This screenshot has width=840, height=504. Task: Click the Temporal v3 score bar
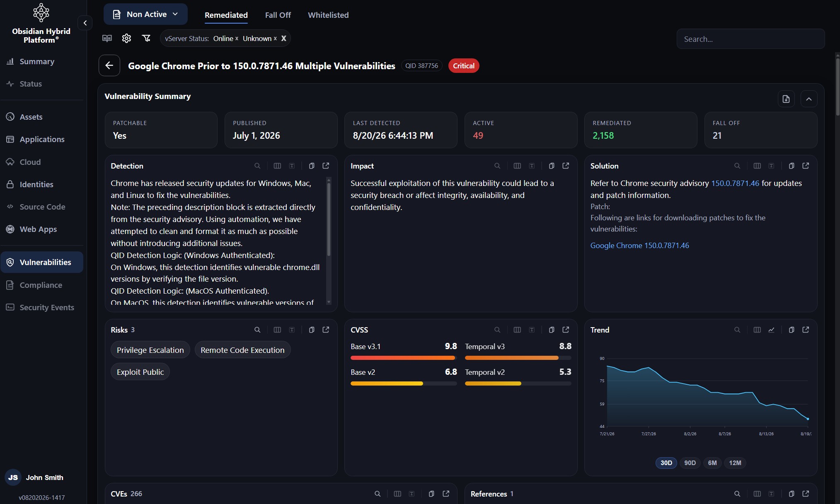coord(518,358)
